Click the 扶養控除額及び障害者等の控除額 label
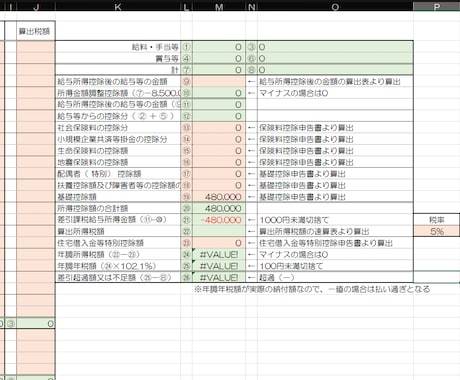Screen dimensions: 460x380 pos(118,185)
